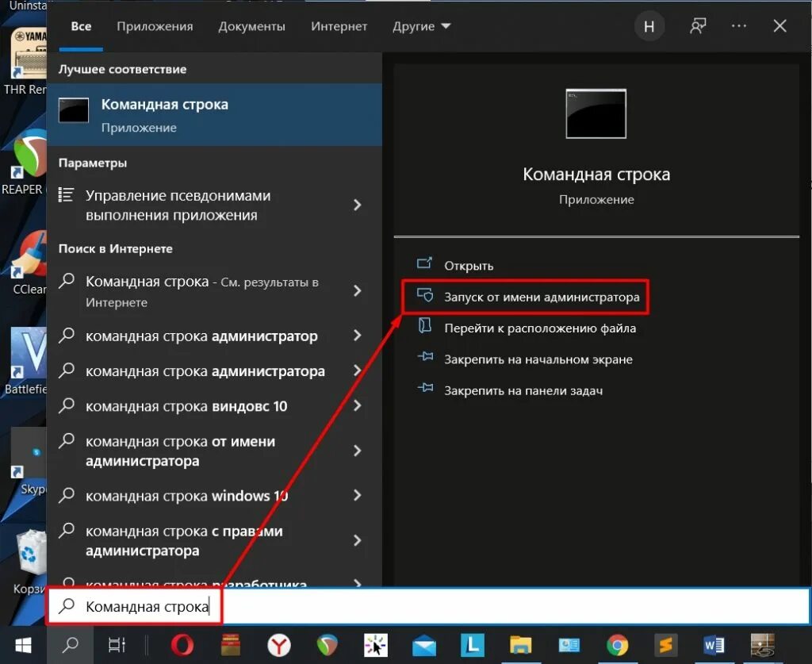Viewport: 812px width, 664px height.
Task: Choose Запуск от имени администратора
Action: coord(525,297)
